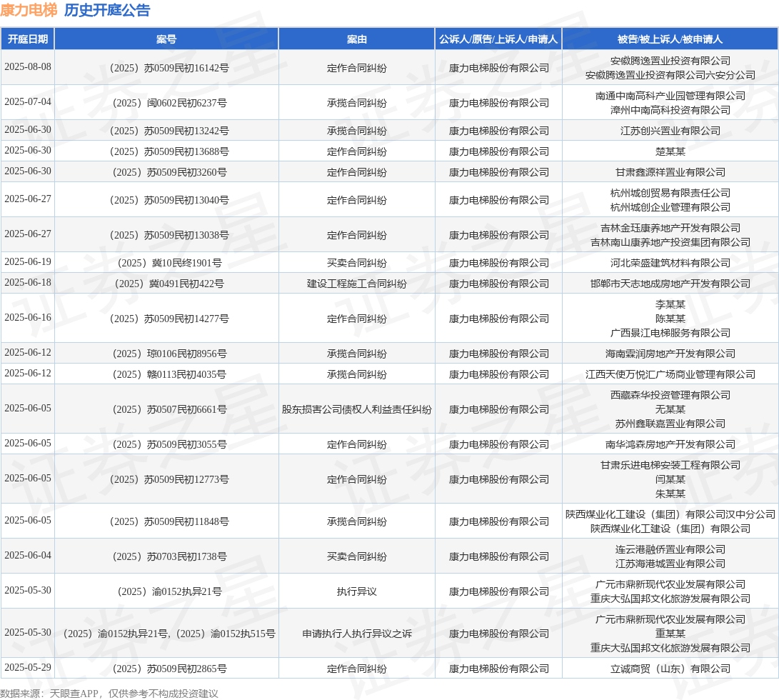Click defendant 海南霖润房地产开发有限公司
Screen dimensions: 779x700
click(x=670, y=354)
